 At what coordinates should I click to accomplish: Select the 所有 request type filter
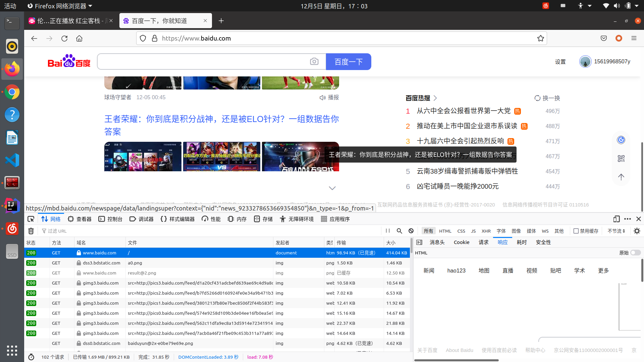tap(428, 231)
